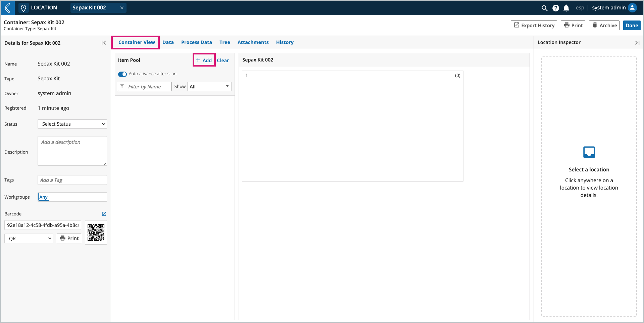Print the barcode
The width and height of the screenshot is (644, 323).
point(69,238)
